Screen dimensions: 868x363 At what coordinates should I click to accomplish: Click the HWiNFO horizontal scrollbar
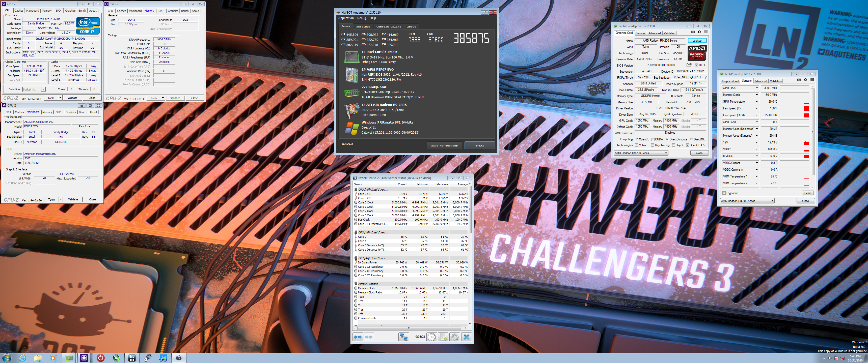[x=409, y=328]
